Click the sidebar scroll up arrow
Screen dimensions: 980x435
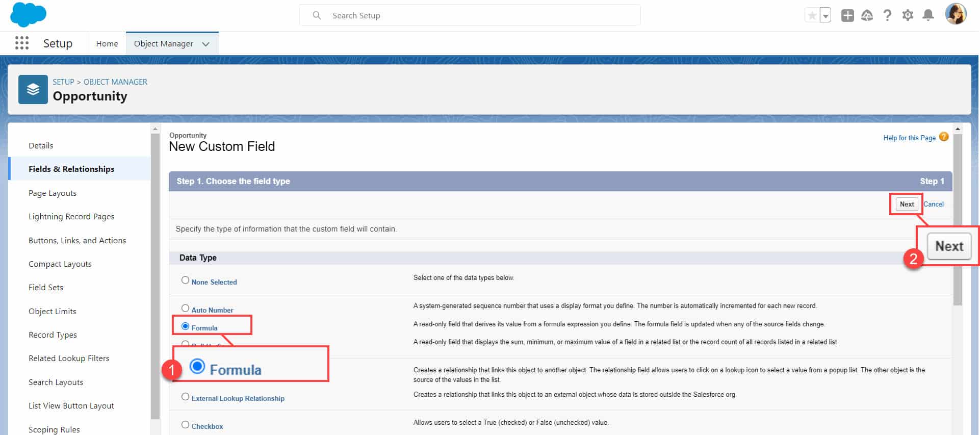[x=156, y=129]
